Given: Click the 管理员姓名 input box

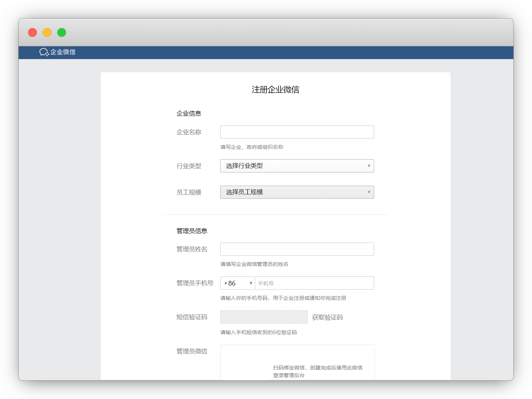Looking at the screenshot, I should tap(297, 249).
